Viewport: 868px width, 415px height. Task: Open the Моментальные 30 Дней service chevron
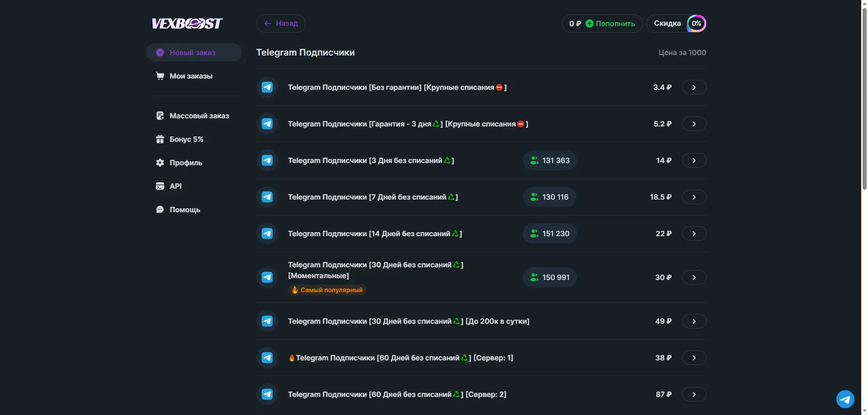coord(694,277)
